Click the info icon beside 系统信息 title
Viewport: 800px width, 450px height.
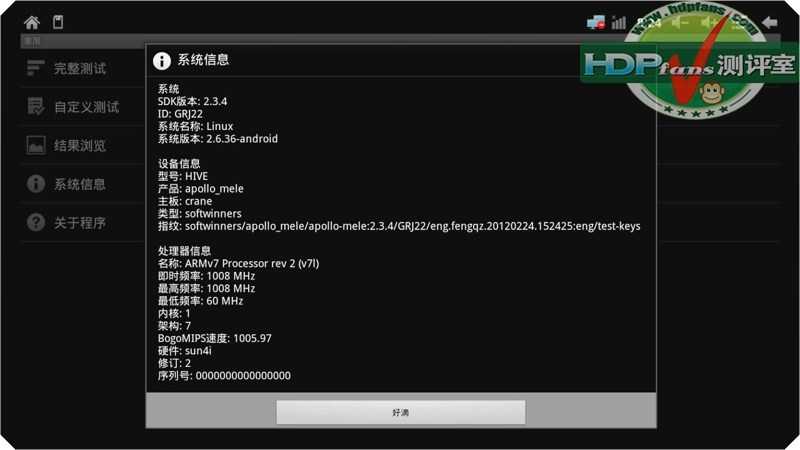(x=162, y=61)
